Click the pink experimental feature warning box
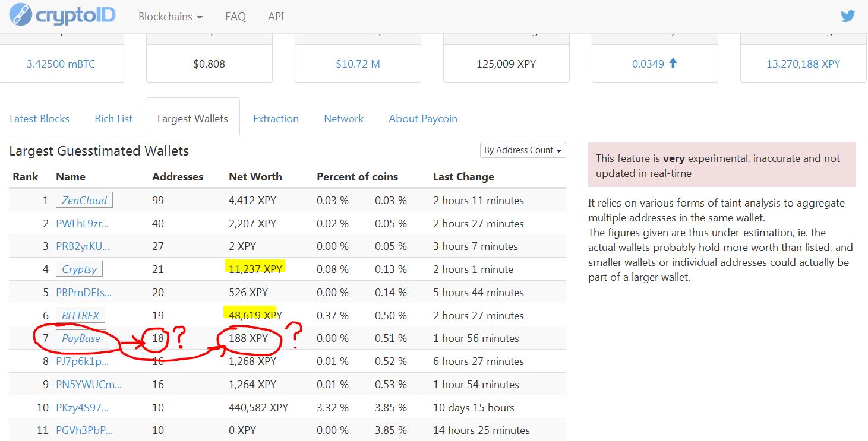 point(721,165)
